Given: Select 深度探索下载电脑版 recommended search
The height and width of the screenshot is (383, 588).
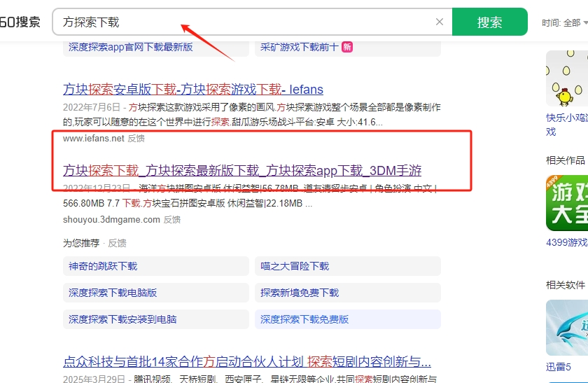Looking at the screenshot, I should pos(113,293).
